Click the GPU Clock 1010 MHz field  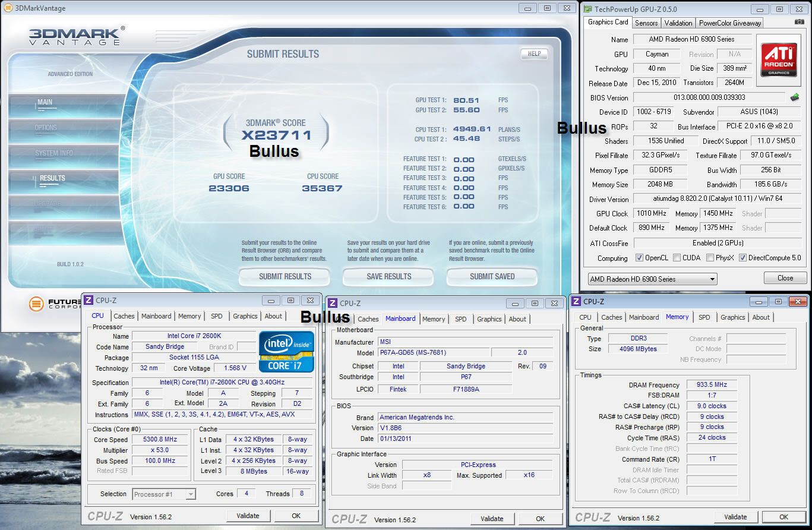point(652,213)
